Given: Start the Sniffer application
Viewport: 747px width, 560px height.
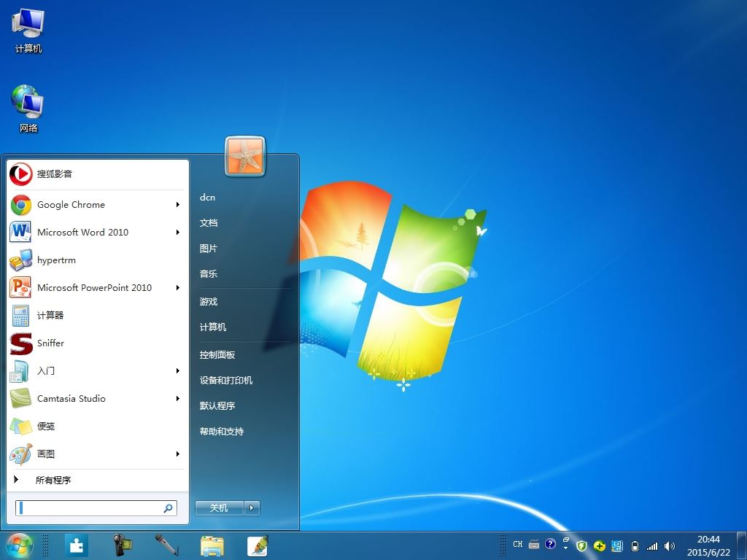Looking at the screenshot, I should [97, 343].
